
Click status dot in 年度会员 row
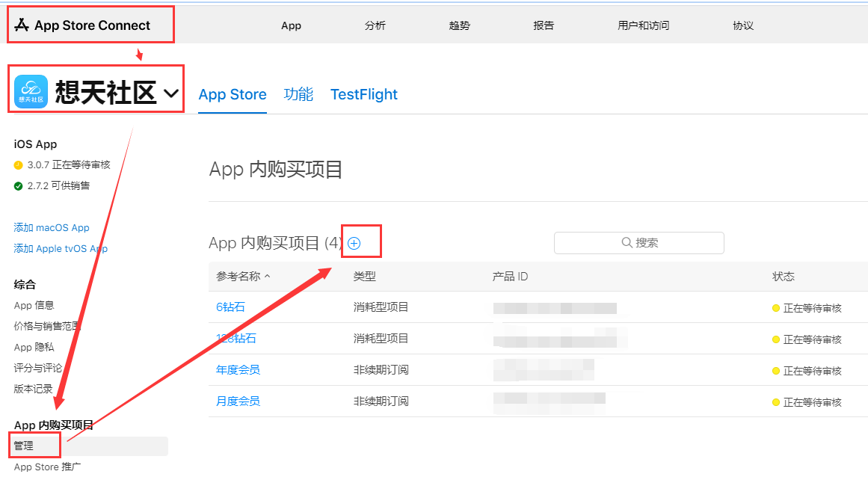776,371
